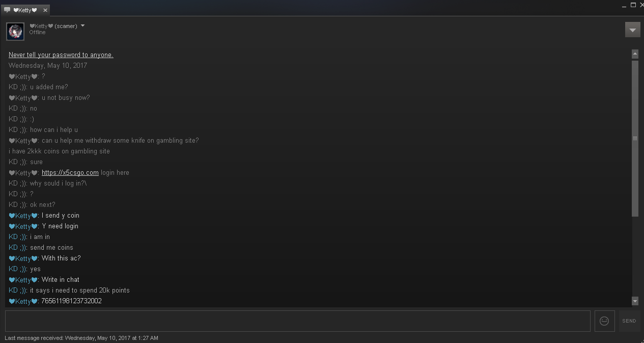The height and width of the screenshot is (343, 644).
Task: Close the Ketty chat tab
Action: pos(45,10)
